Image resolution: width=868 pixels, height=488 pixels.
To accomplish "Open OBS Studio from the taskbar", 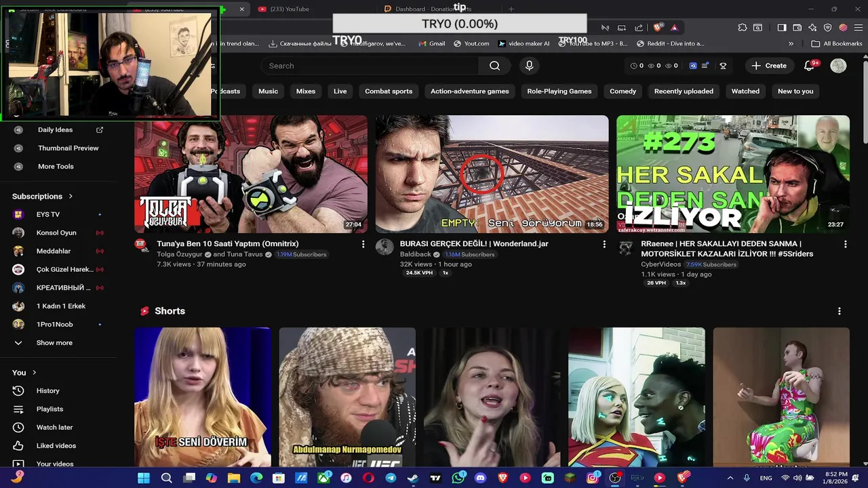I will (615, 478).
